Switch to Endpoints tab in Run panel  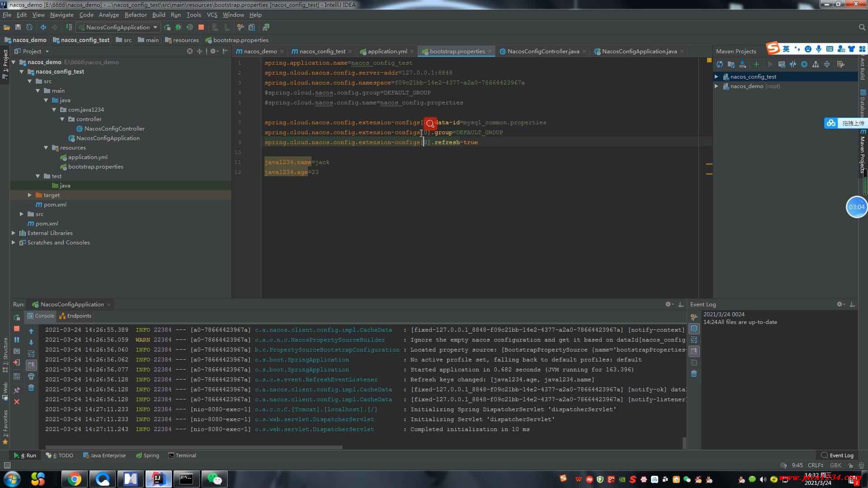75,316
